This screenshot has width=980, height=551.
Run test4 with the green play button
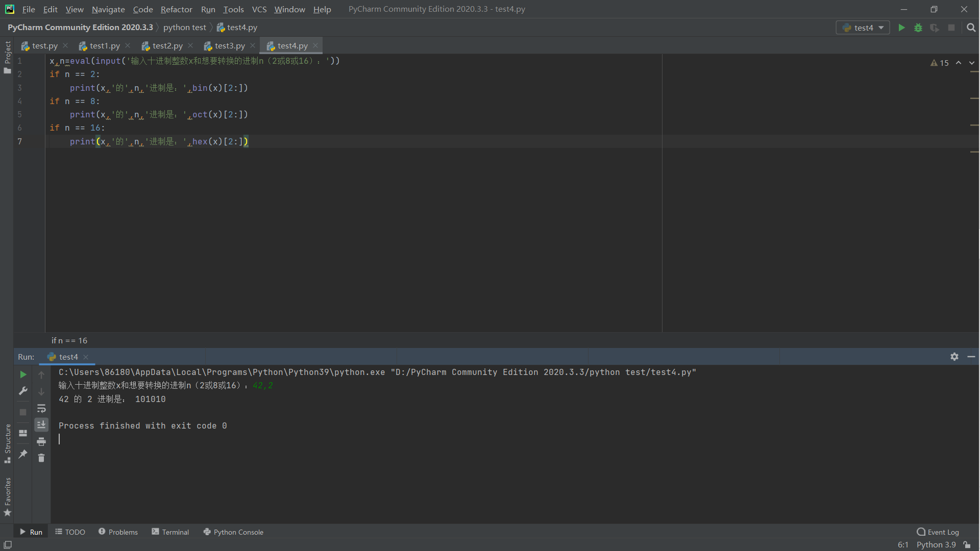click(x=901, y=28)
